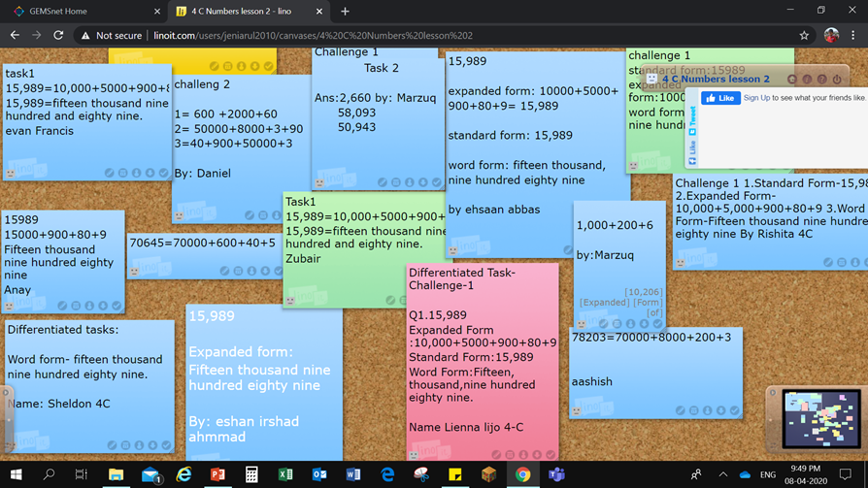Open author avatar on 70645 sticky
Screen dimensions: 868x488
pyautogui.click(x=134, y=271)
